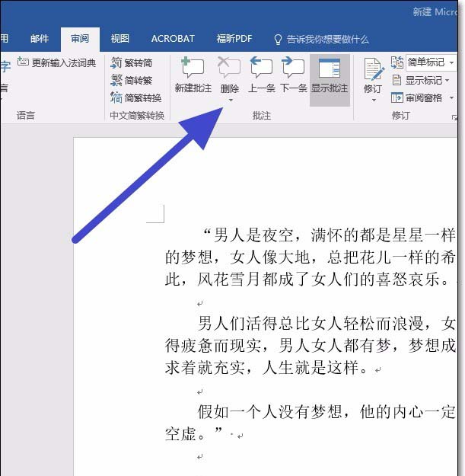Click Simplified to Traditional (简转繁)
This screenshot has width=465, height=476.
(132, 81)
